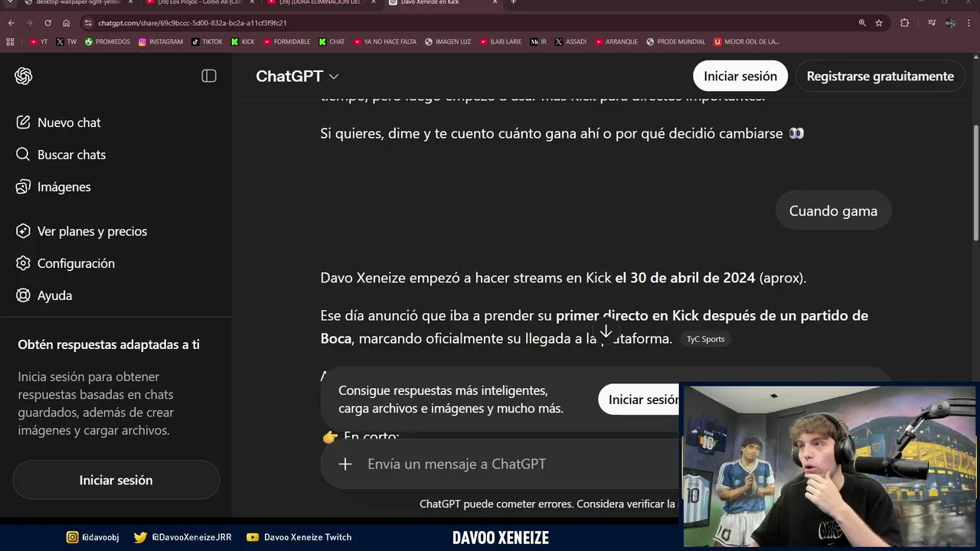Image resolution: width=980 pixels, height=551 pixels.
Task: Open KICK bookmark
Action: (243, 41)
